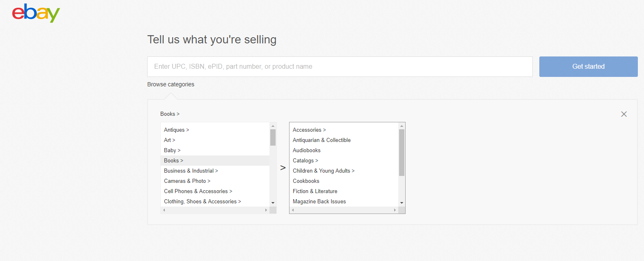Click down arrow of subcategory list scrollbar

402,203
